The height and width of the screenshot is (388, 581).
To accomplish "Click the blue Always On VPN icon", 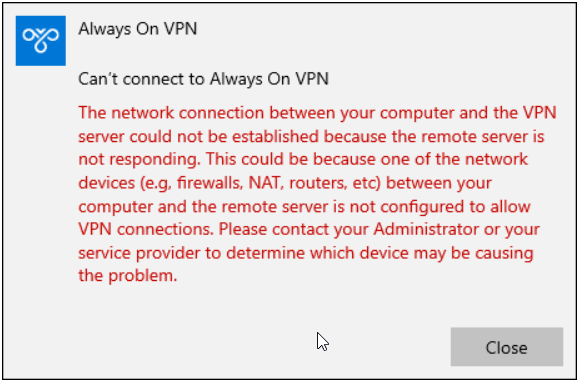I will tap(41, 41).
